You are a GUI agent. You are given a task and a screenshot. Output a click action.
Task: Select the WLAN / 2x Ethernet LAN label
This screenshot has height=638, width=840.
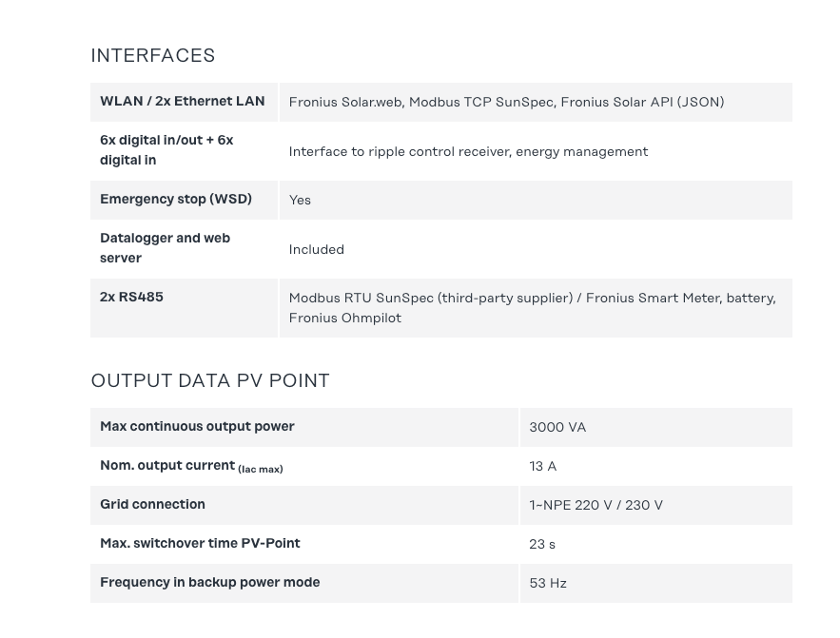(x=183, y=101)
